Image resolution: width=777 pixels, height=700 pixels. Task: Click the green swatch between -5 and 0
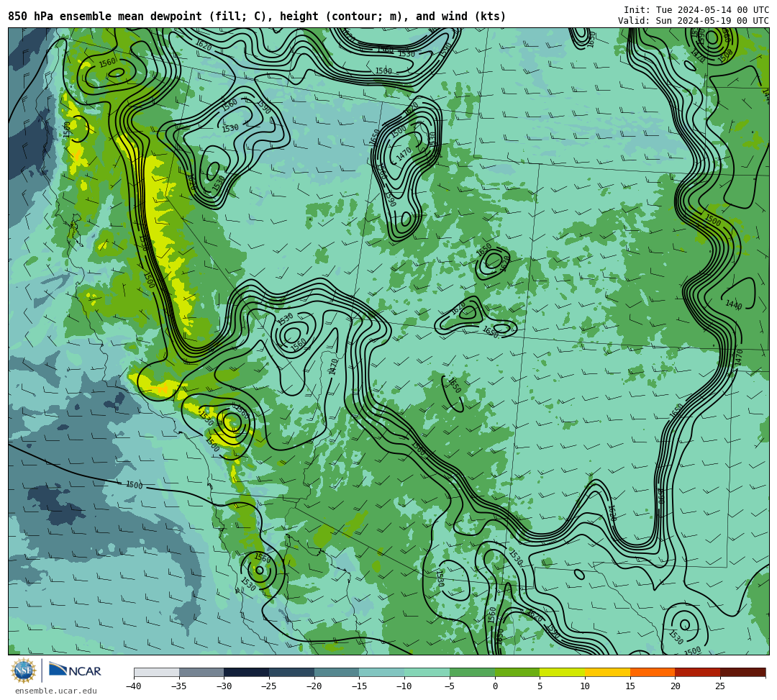(x=472, y=672)
